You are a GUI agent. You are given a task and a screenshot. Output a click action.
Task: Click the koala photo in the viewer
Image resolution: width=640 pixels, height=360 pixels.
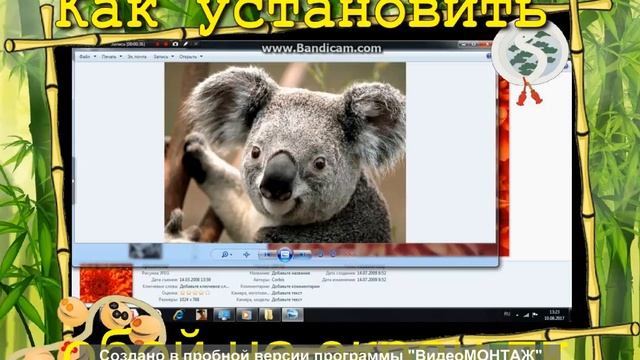pos(285,153)
